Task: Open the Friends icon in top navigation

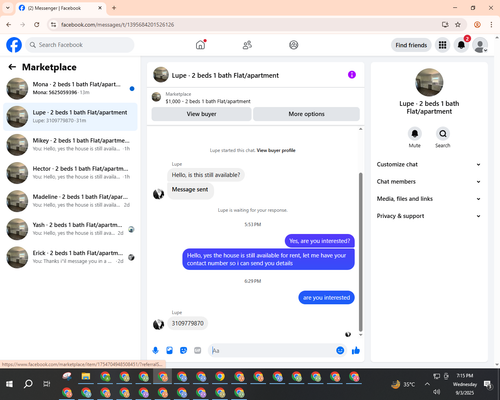Action: pyautogui.click(x=247, y=45)
